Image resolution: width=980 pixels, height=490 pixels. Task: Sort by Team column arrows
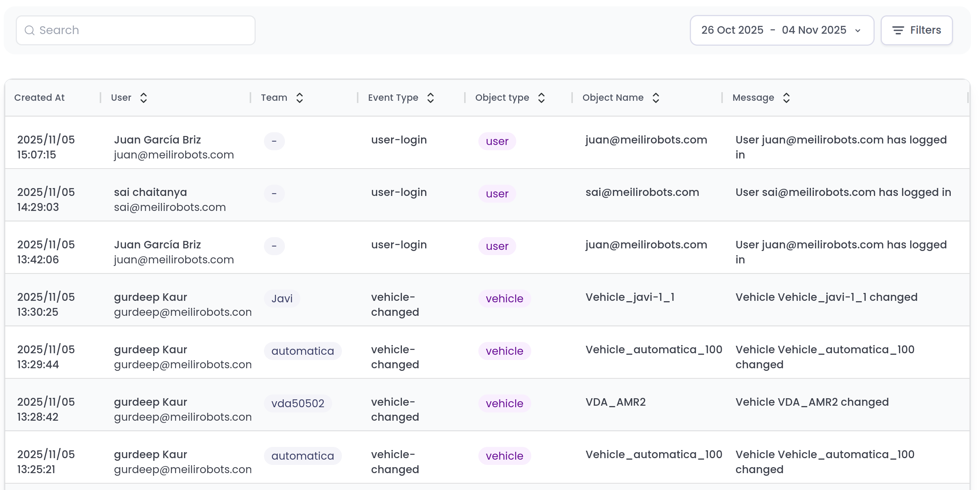[300, 98]
